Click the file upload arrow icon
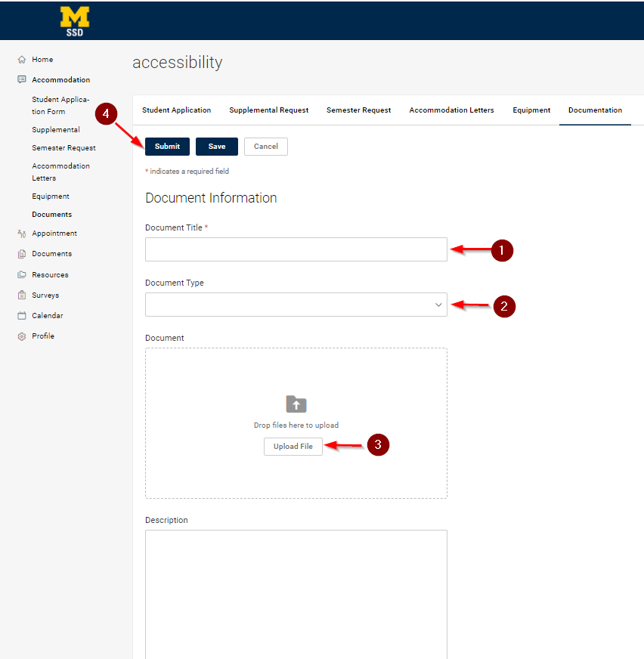 pos(296,404)
